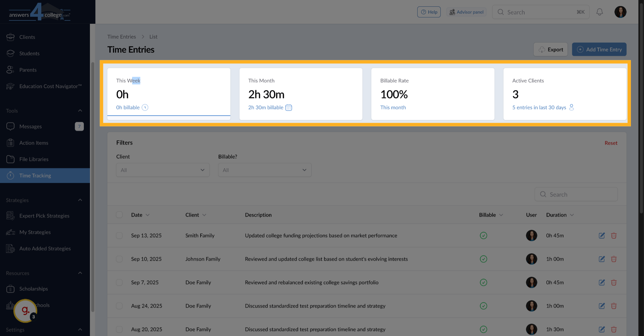Viewport: 644px width, 336px height.
Task: Open the Advisor panel
Action: (466, 12)
